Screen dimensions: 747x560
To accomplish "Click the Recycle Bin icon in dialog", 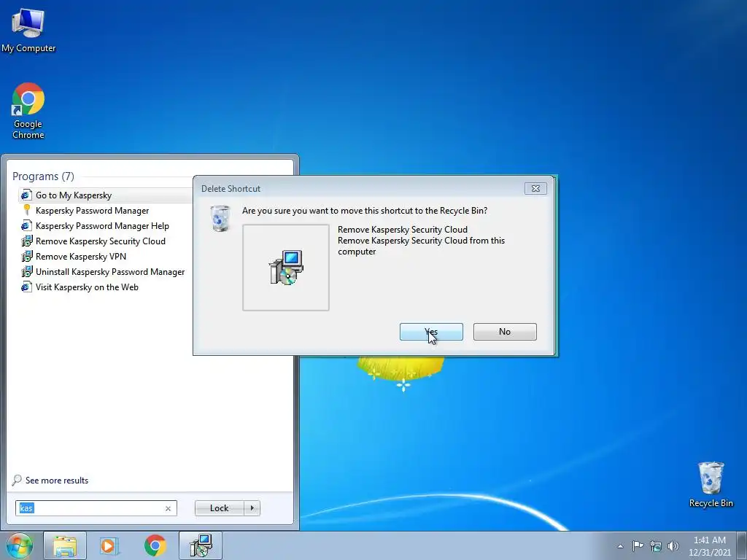I will (220, 219).
